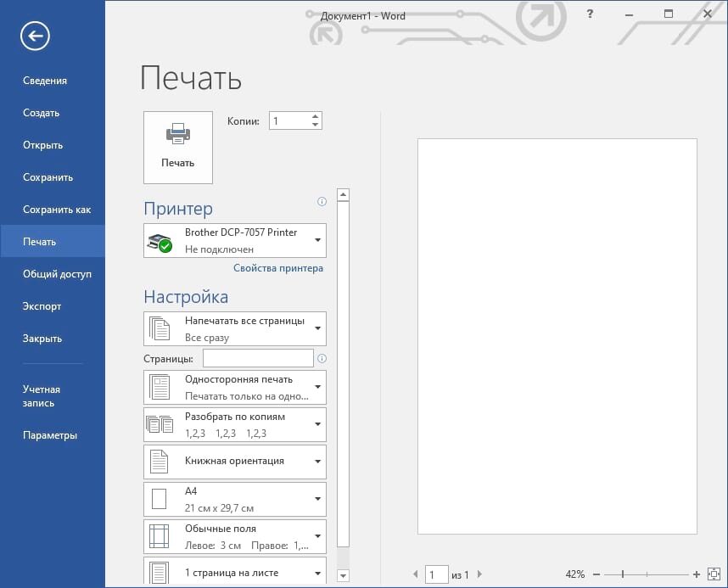
Task: Click the info icon beside Принтер heading
Action: 322,202
